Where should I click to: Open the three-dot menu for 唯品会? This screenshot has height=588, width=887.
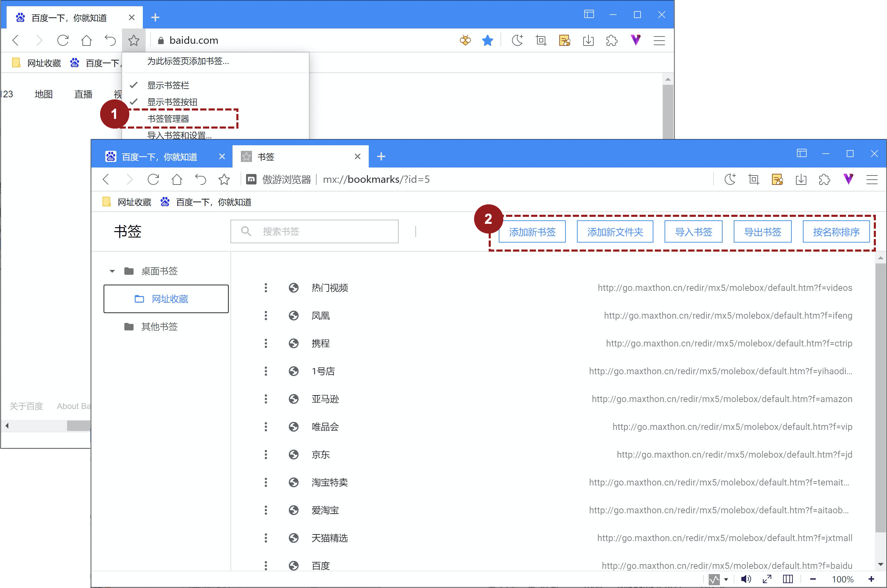point(266,426)
